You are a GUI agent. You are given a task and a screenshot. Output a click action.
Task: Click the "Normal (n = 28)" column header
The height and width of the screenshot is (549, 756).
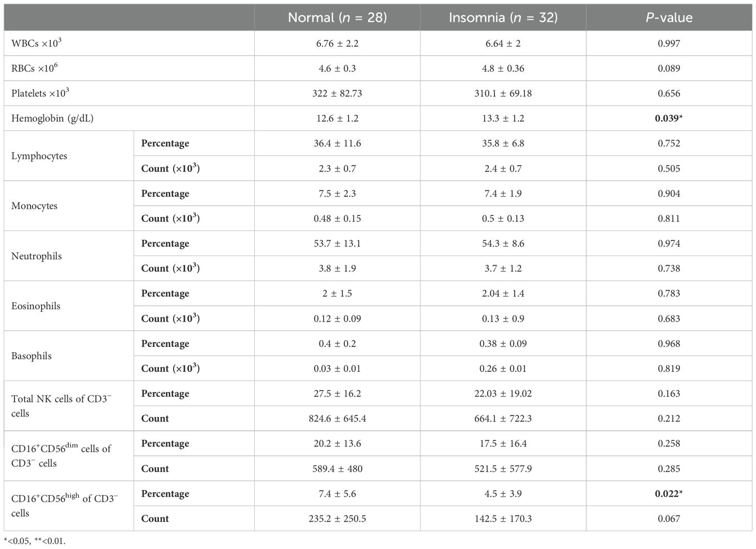pos(337,18)
